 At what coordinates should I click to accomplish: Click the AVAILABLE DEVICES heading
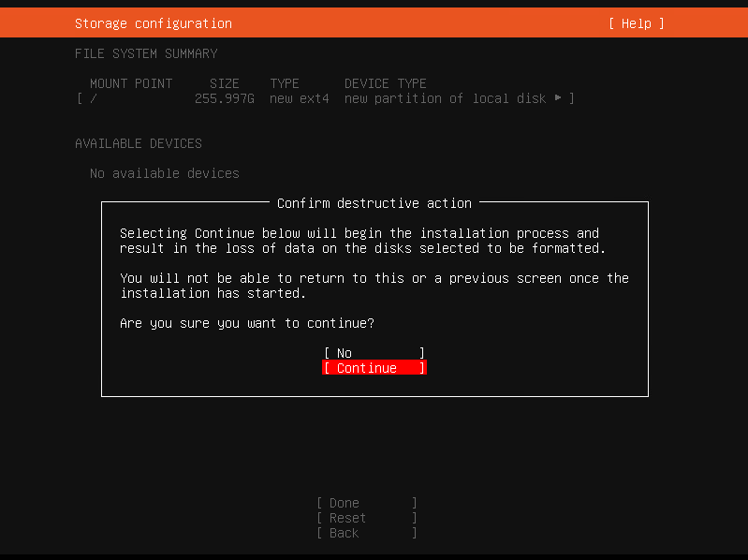139,143
